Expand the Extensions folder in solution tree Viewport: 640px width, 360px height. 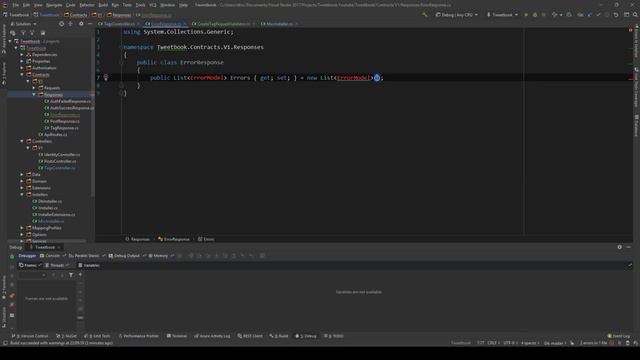22,188
